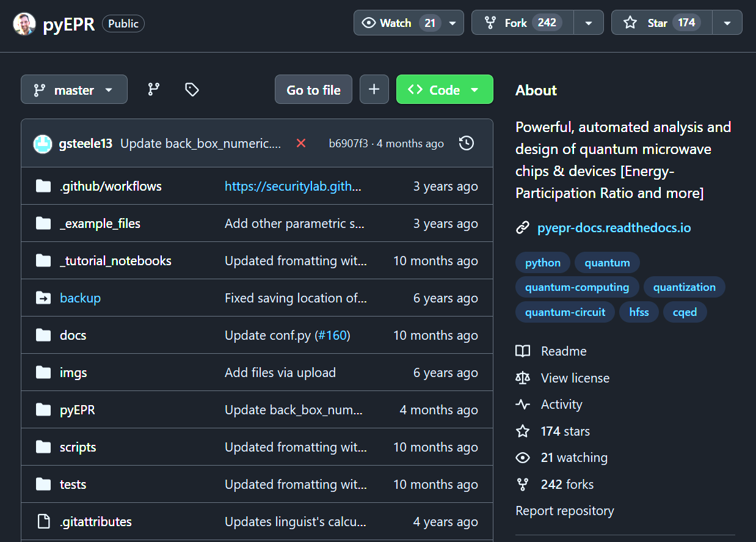Open the commit history clock icon
Viewport: 756px width, 542px height.
click(466, 142)
